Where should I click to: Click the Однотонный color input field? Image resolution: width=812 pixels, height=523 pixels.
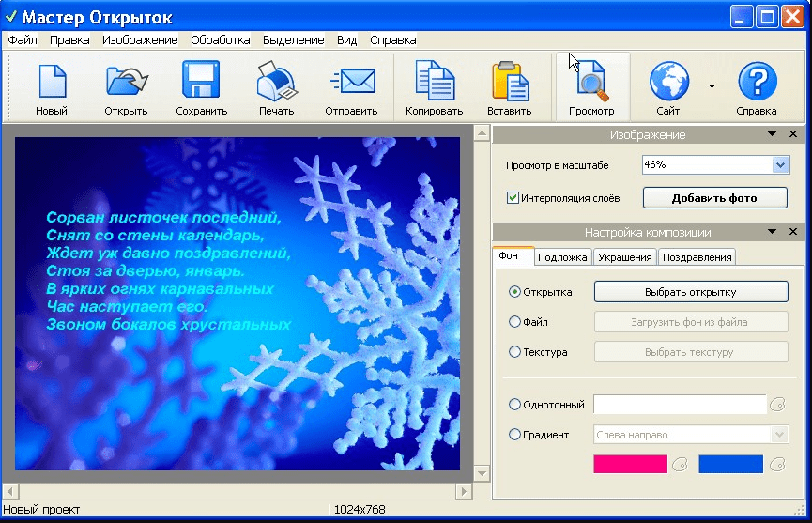680,405
